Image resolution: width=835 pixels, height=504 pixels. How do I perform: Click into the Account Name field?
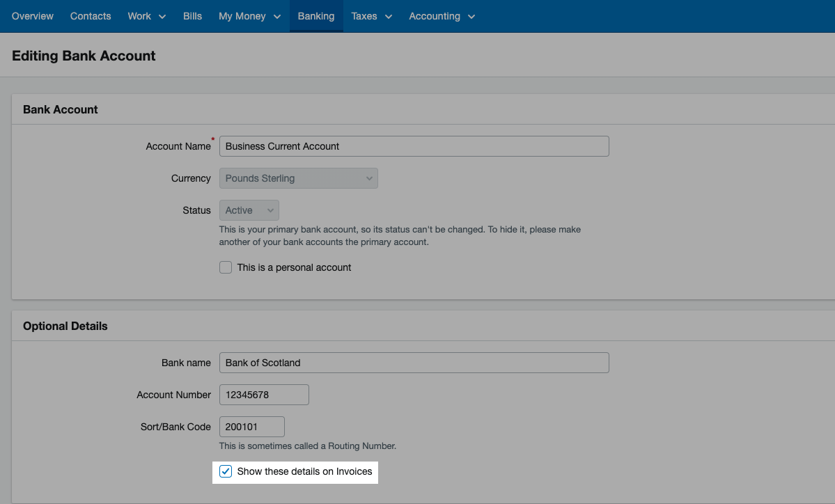point(414,146)
